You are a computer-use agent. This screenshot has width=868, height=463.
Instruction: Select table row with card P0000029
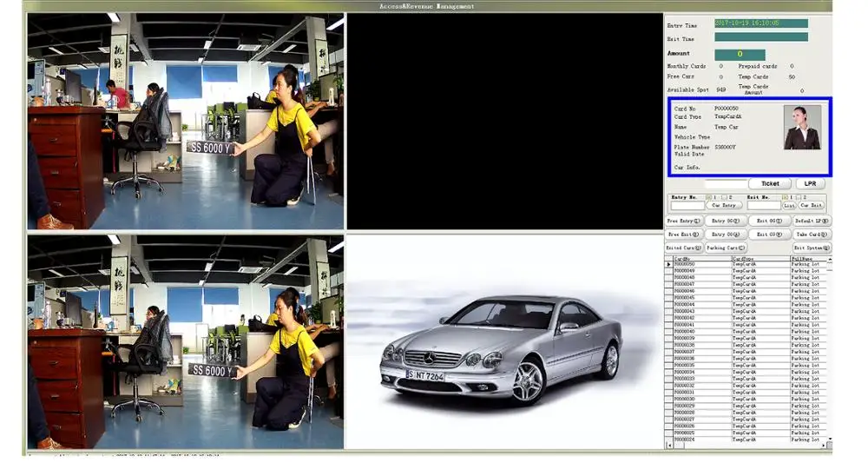click(x=746, y=406)
